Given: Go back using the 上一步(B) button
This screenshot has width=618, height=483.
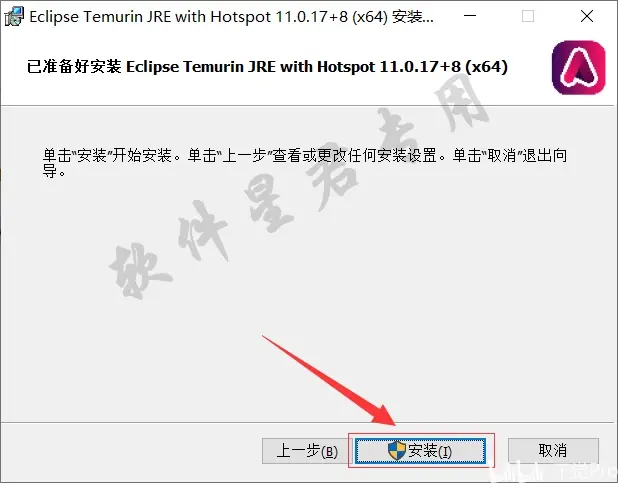Looking at the screenshot, I should click(306, 451).
